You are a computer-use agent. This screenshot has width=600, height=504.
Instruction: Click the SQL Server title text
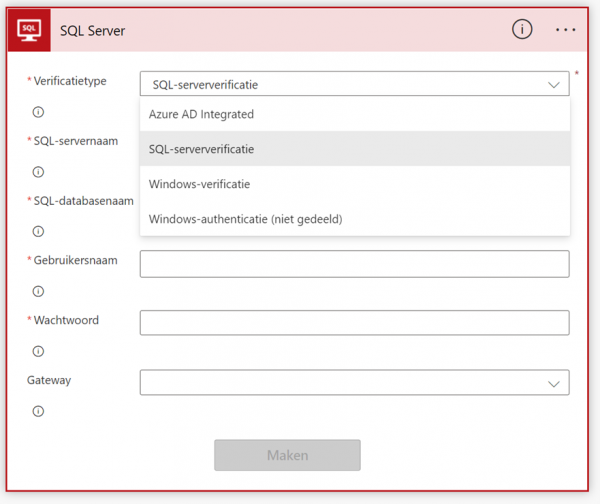tap(93, 31)
